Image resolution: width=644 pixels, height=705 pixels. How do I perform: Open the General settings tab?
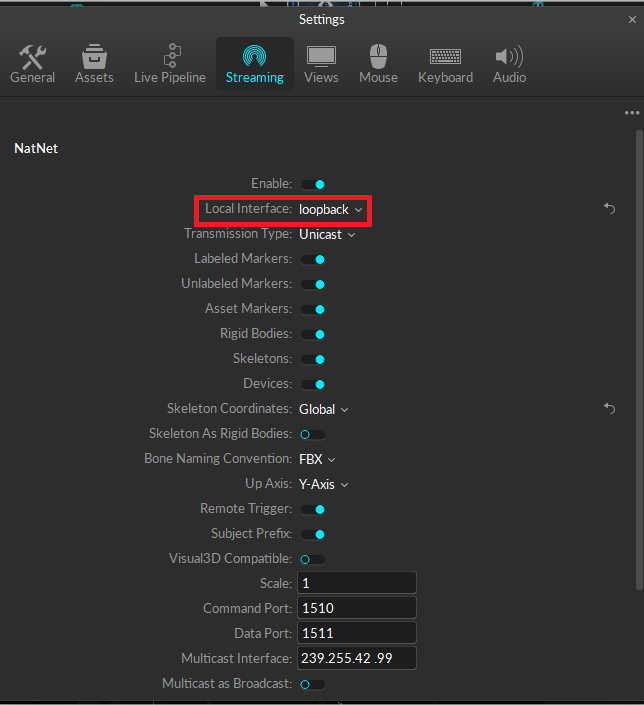(x=32, y=64)
